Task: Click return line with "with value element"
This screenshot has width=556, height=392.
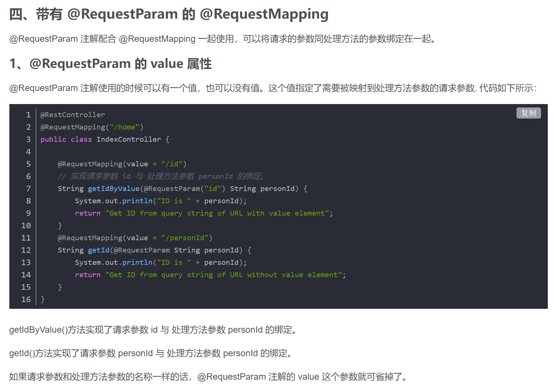Action: [204, 213]
